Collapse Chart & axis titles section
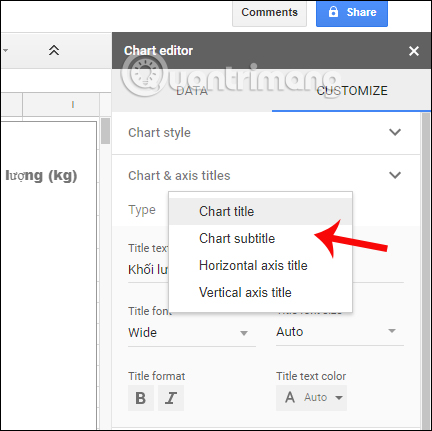 point(266,175)
